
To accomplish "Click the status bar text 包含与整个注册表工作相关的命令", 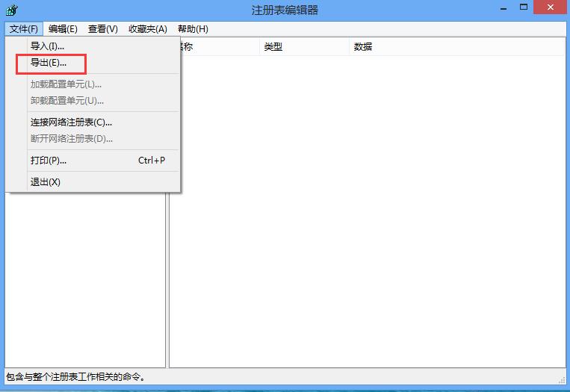I will coord(76,377).
